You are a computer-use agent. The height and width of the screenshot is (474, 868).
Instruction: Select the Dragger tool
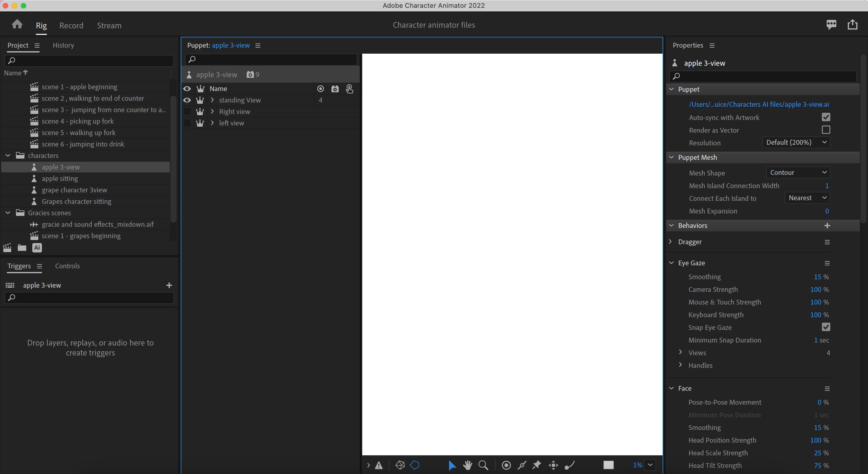coord(553,465)
